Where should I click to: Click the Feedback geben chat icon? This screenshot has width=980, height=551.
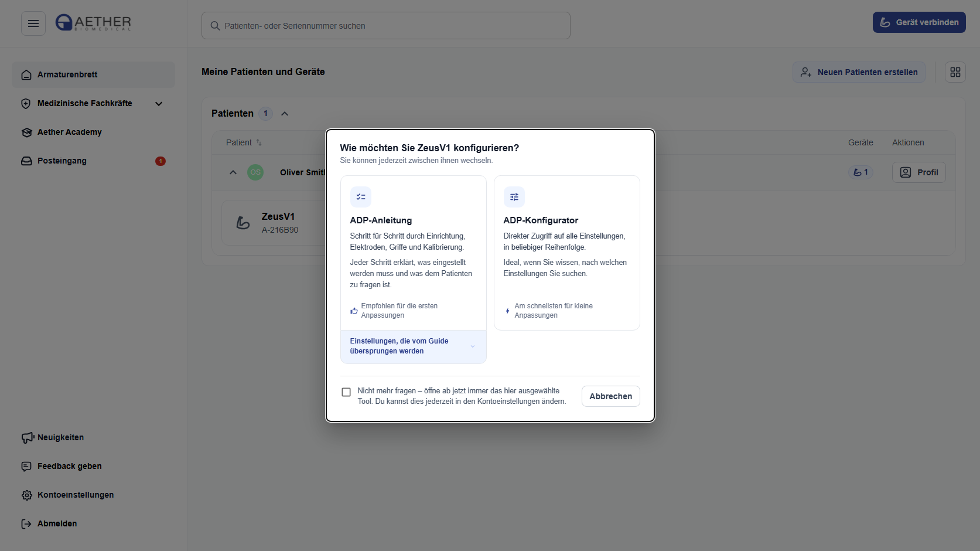[x=26, y=467]
